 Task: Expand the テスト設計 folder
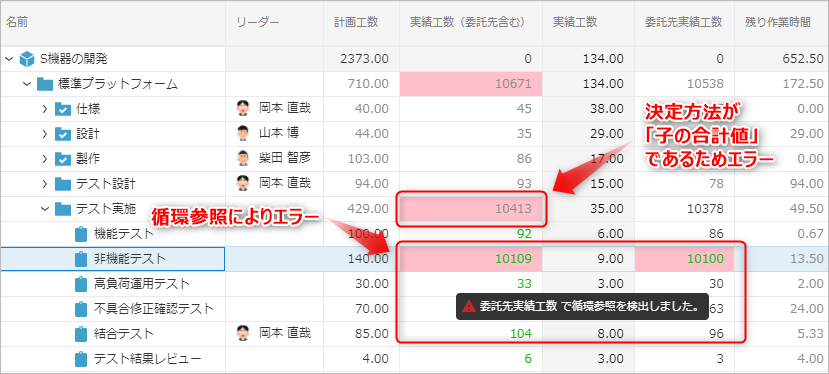coord(45,184)
